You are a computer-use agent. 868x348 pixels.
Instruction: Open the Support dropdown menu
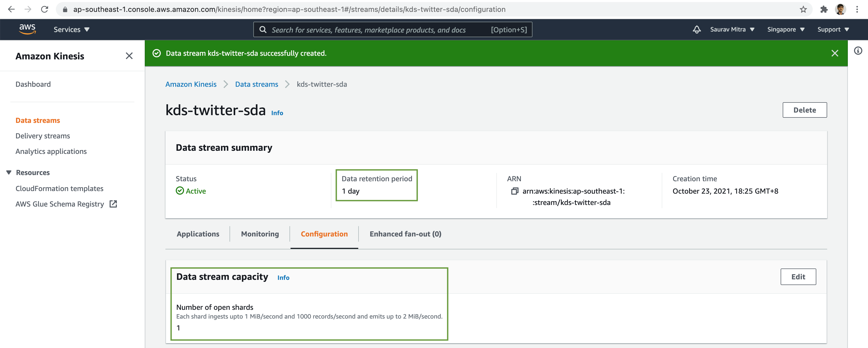(833, 30)
